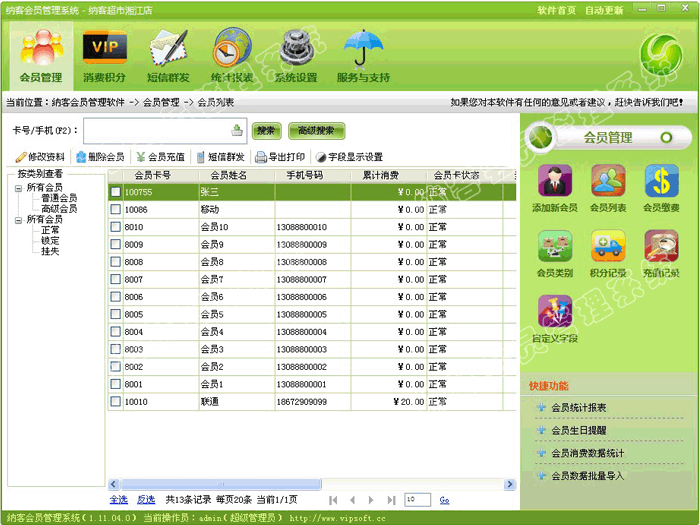
Task: Sort by the 会员卡号 column header
Action: (153, 175)
